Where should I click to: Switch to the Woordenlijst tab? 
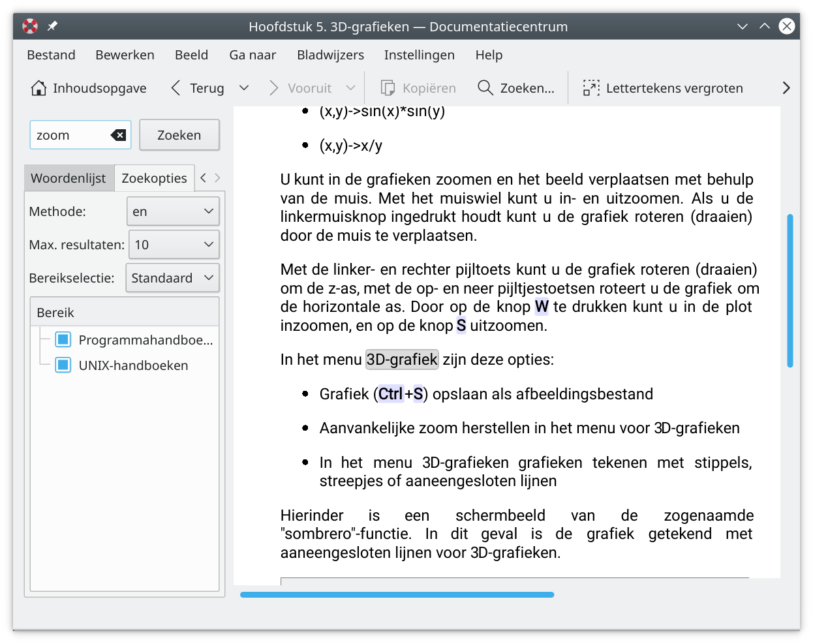pyautogui.click(x=69, y=178)
